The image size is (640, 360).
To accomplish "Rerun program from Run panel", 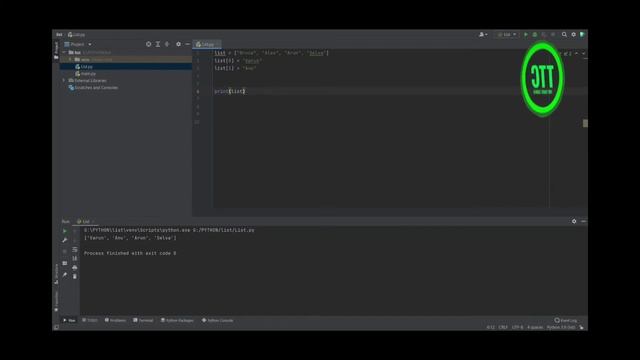I will tap(64, 231).
